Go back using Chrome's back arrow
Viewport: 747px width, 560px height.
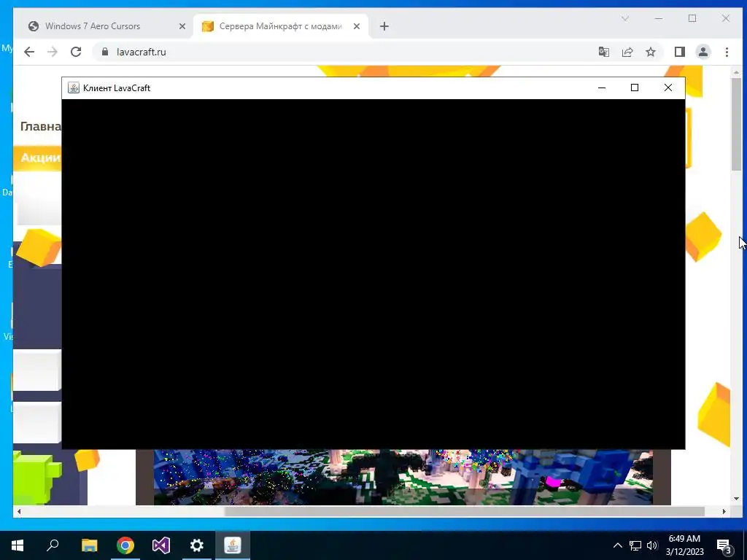[29, 52]
